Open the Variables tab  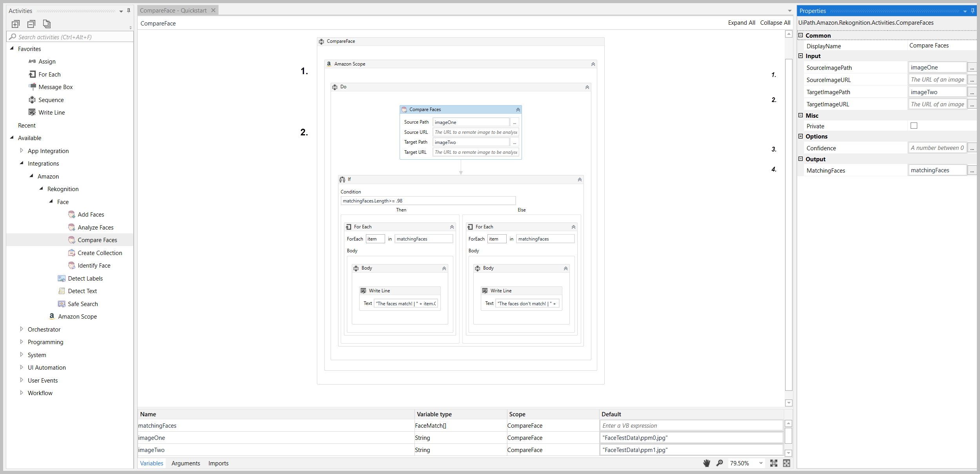coord(152,463)
